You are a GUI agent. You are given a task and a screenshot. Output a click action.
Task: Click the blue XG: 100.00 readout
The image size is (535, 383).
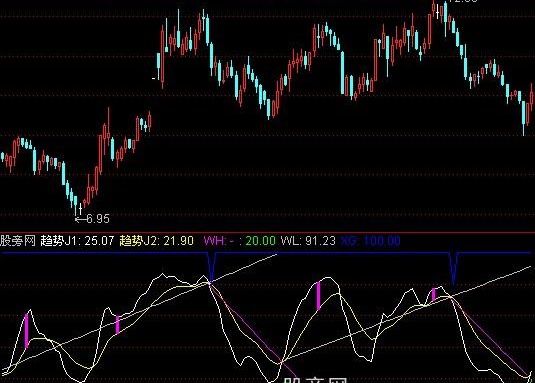(370, 241)
